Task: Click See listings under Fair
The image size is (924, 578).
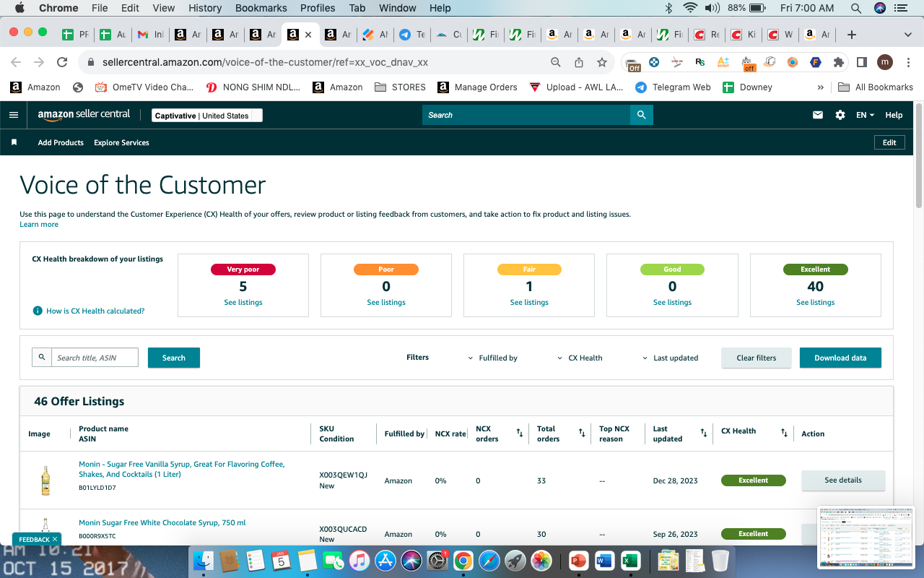Action: coord(529,303)
